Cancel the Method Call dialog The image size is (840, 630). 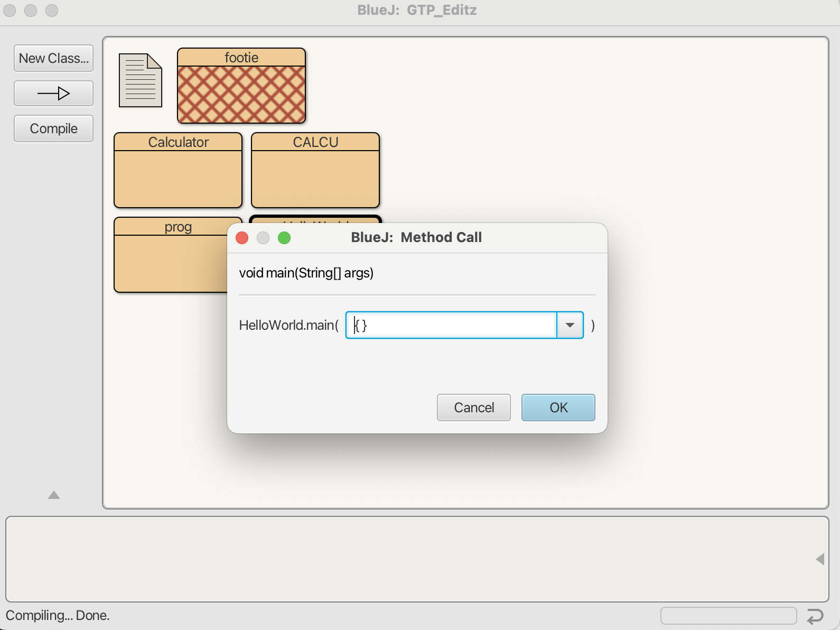(x=474, y=407)
